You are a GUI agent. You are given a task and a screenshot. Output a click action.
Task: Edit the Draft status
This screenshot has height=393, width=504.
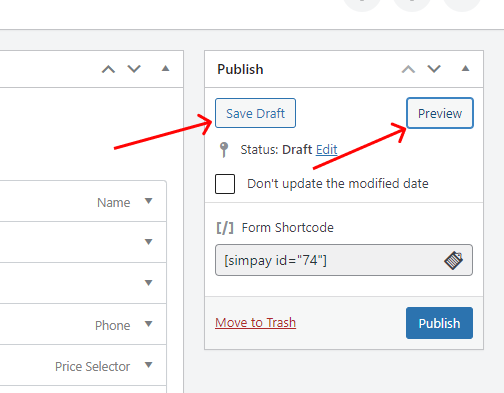tap(326, 150)
